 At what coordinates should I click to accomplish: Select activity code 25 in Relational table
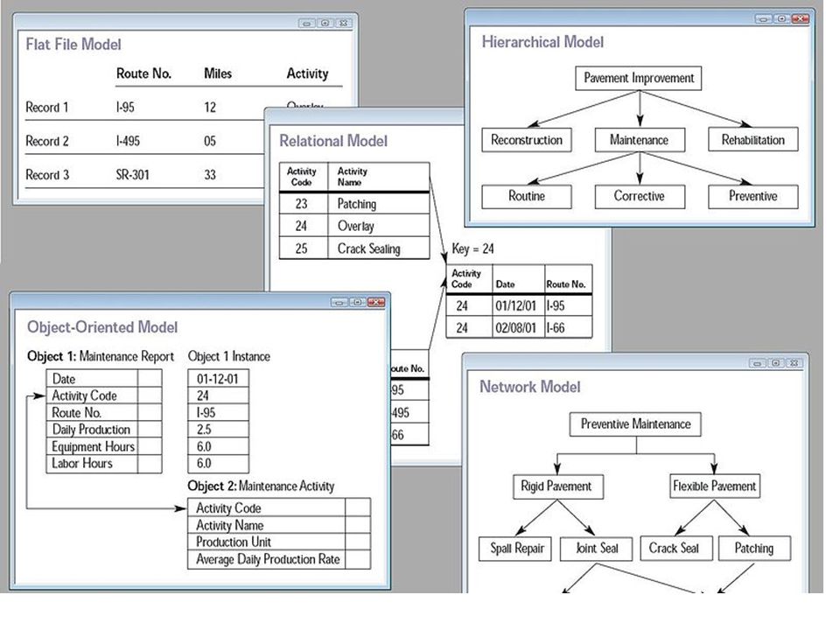(x=302, y=248)
